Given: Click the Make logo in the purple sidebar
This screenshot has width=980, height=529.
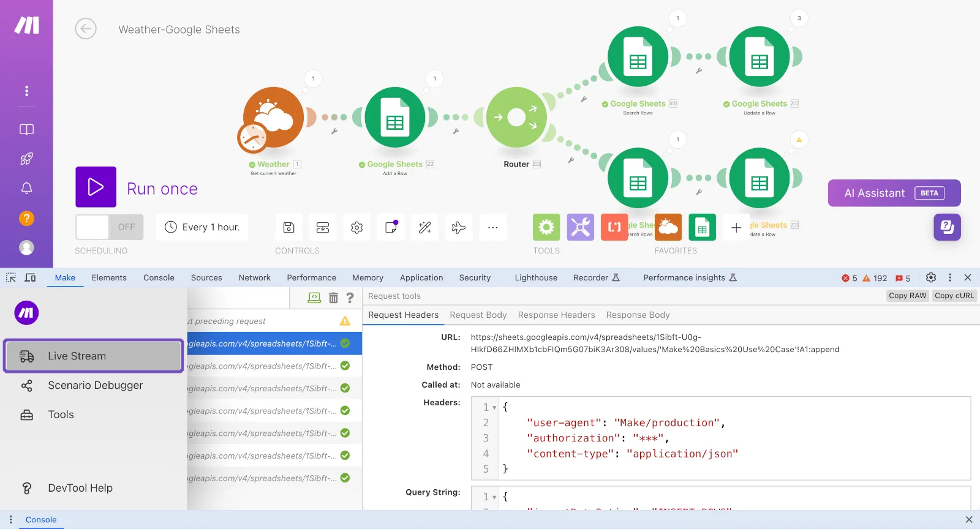Looking at the screenshot, I should [26, 25].
